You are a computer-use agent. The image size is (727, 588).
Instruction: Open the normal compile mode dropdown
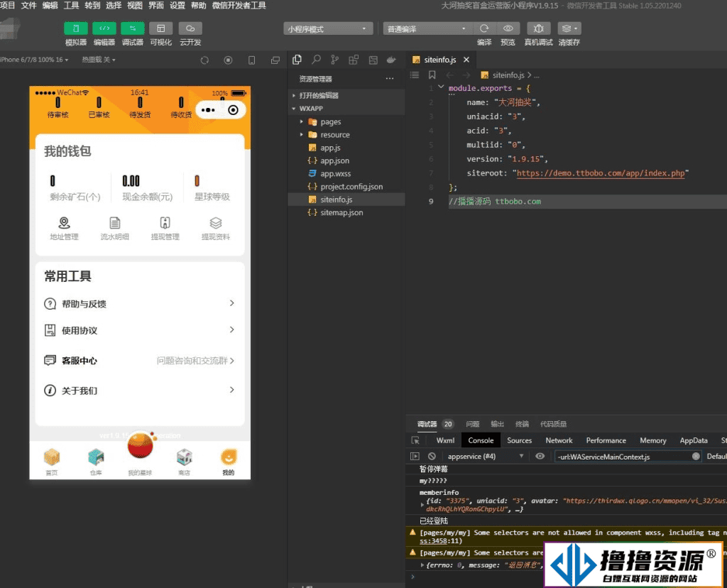[x=427, y=28]
